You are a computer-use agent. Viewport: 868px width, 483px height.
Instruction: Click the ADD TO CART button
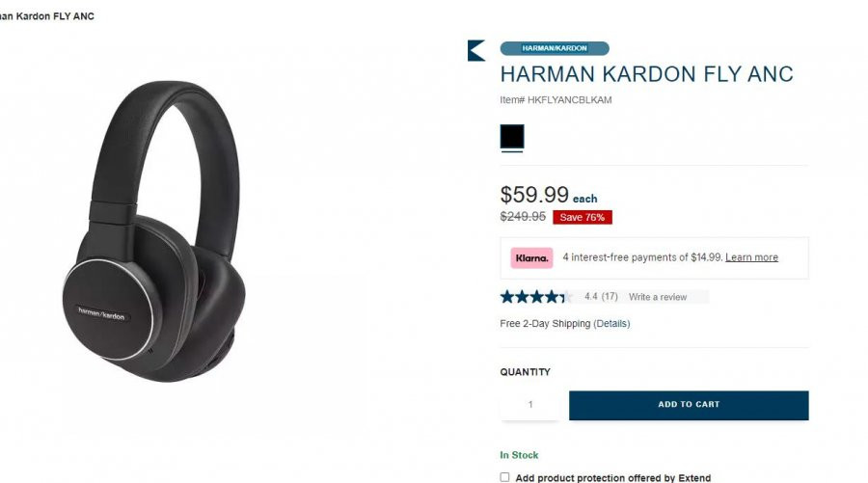pos(689,405)
